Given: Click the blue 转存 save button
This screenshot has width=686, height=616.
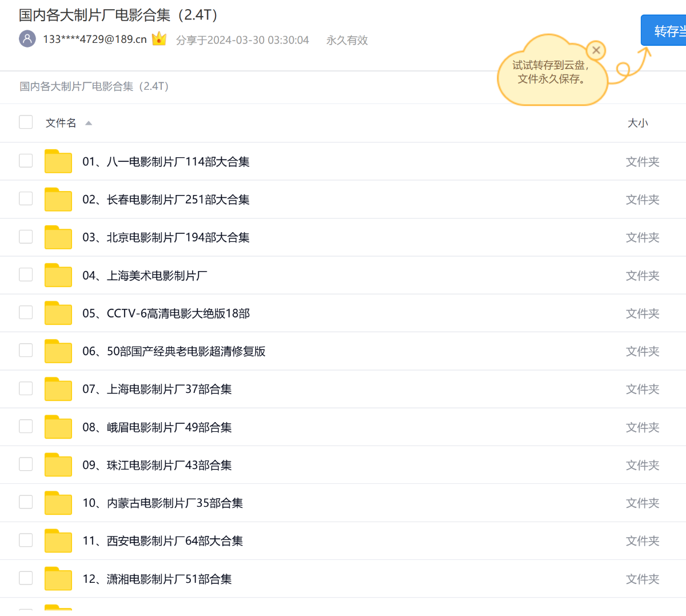Looking at the screenshot, I should point(666,31).
